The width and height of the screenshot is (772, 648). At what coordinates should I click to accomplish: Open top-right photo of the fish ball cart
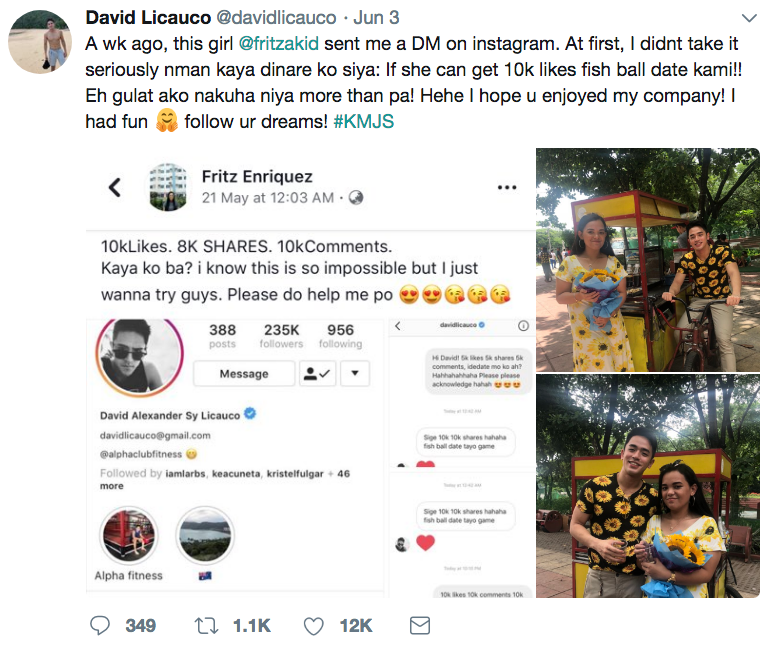pos(648,258)
